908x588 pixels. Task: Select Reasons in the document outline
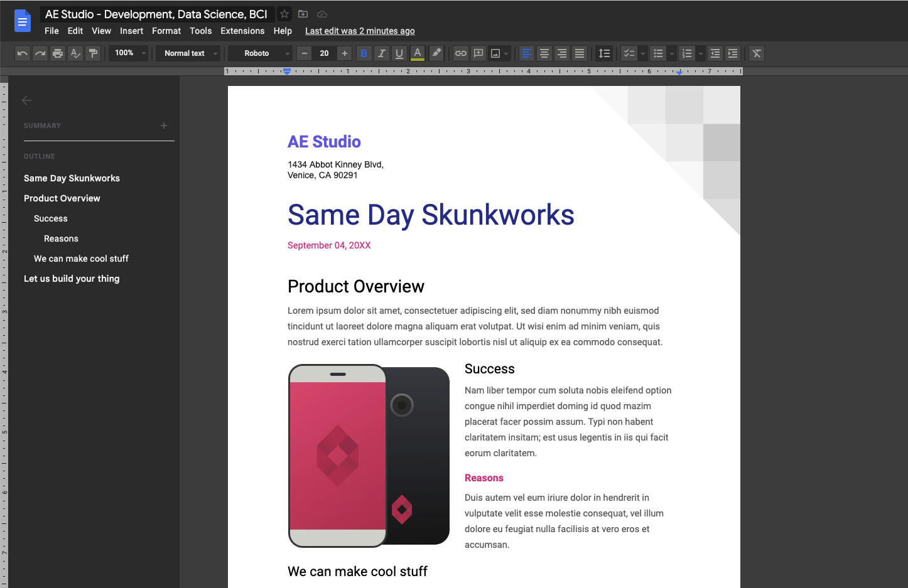pos(61,238)
